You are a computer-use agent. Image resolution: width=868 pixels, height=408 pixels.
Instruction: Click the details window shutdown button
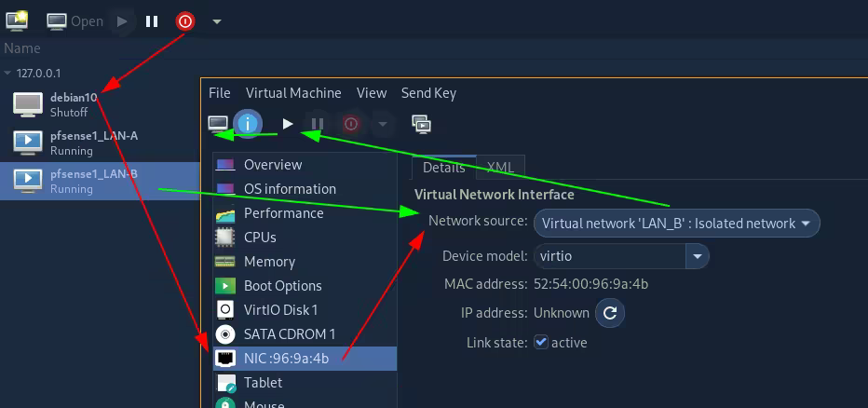350,124
